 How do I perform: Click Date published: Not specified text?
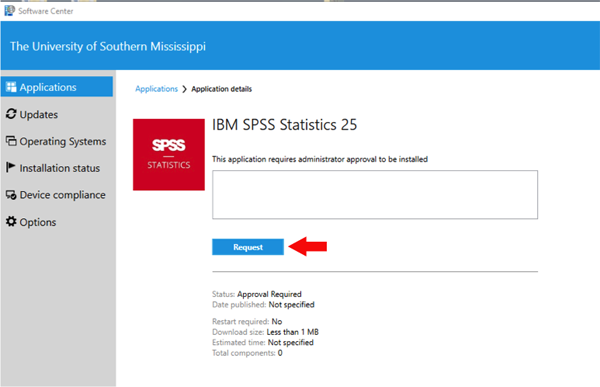click(x=263, y=305)
